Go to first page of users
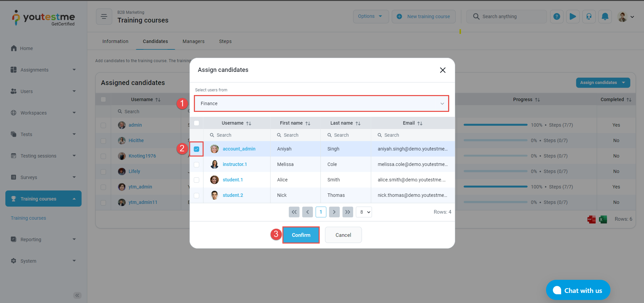Image resolution: width=644 pixels, height=303 pixels. tap(294, 212)
